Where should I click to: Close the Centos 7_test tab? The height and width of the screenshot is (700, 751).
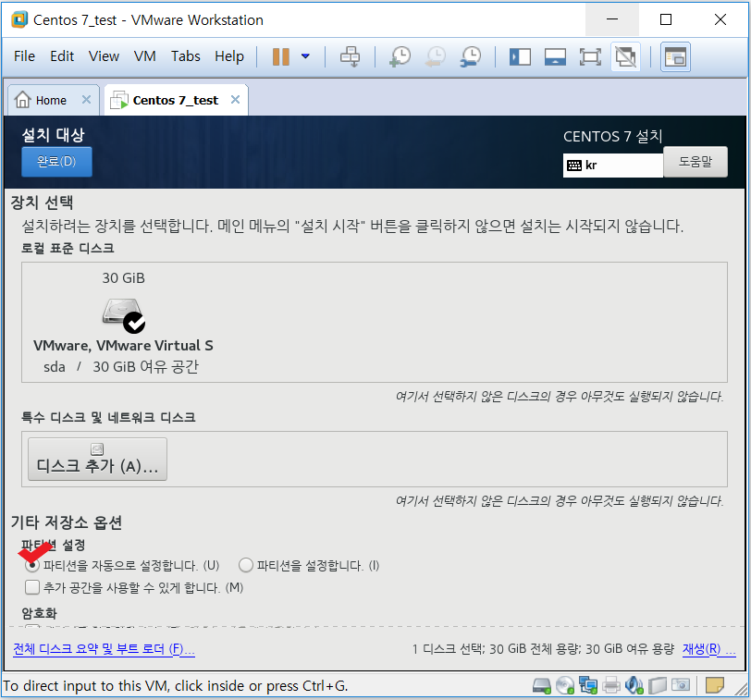coord(235,100)
